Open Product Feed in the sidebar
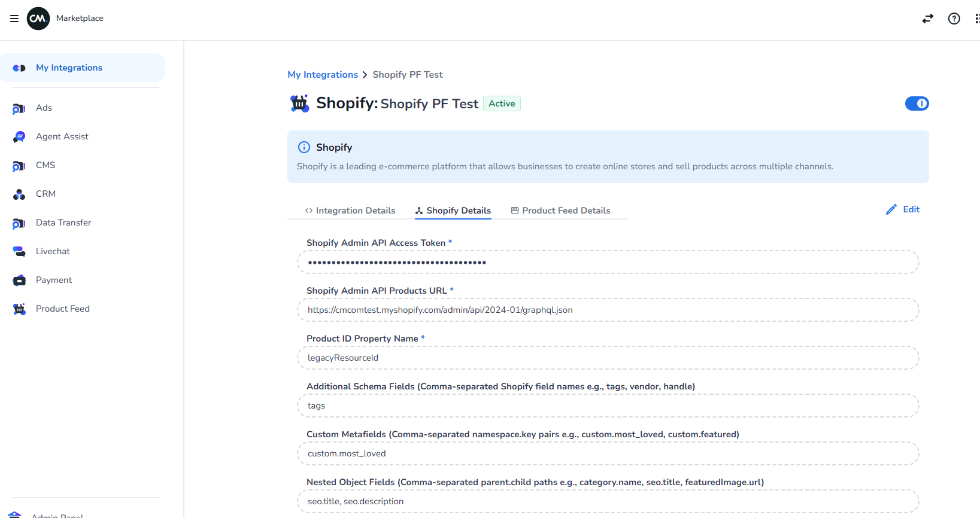This screenshot has height=518, width=980. coord(63,309)
